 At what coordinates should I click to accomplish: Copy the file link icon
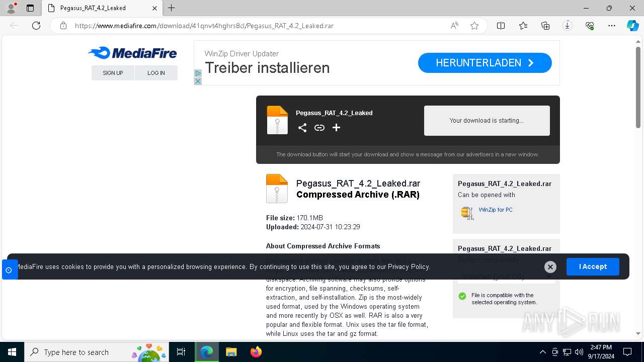pyautogui.click(x=319, y=128)
